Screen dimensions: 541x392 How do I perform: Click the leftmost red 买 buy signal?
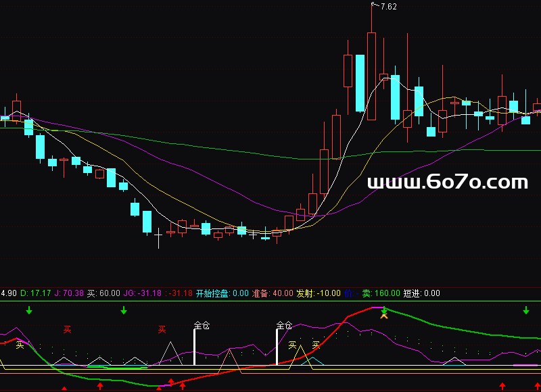tap(68, 329)
